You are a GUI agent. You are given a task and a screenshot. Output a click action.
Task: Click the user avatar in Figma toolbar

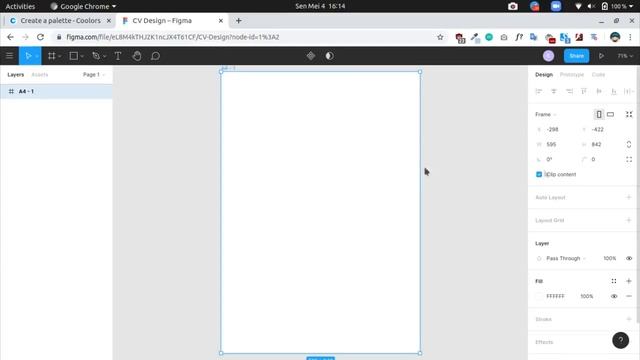549,56
